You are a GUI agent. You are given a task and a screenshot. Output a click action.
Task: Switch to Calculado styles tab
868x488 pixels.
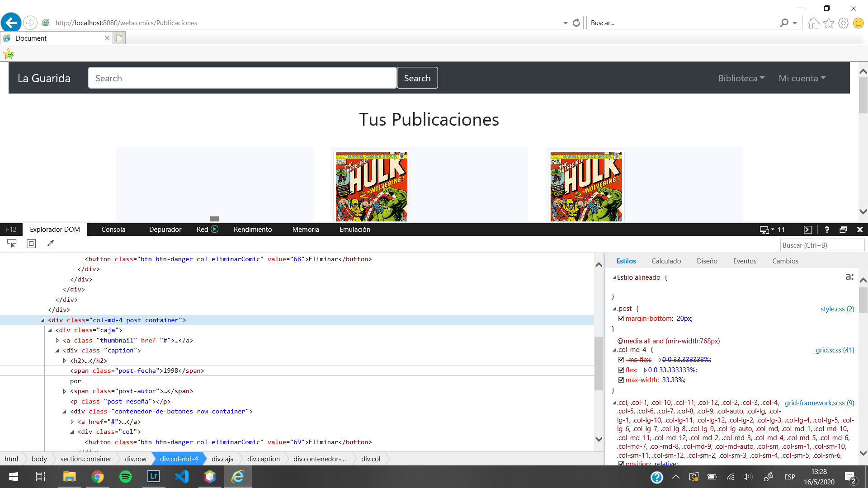666,261
